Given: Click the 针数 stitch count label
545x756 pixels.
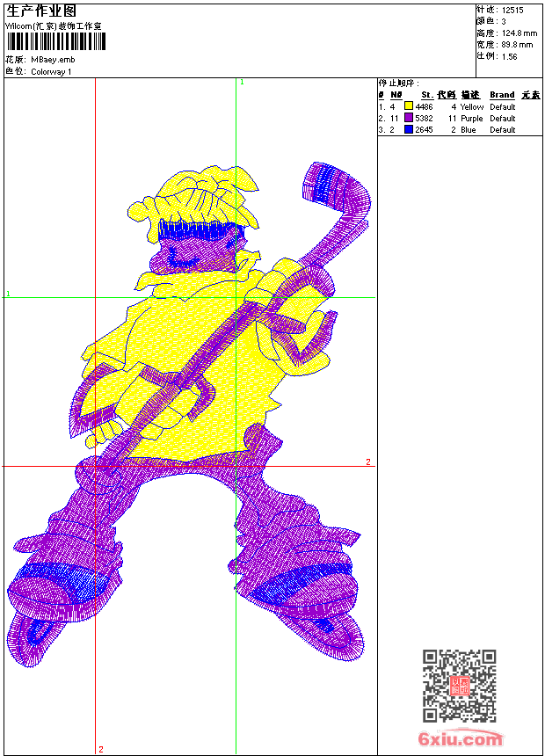Looking at the screenshot, I should point(487,10).
